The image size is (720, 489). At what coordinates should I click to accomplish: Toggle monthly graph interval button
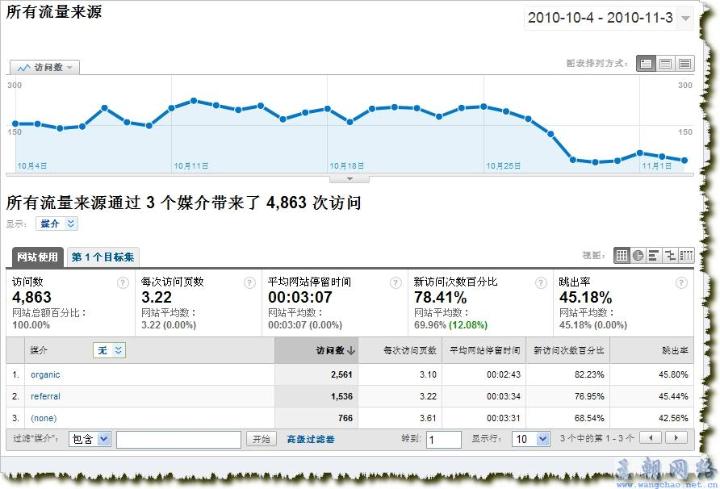pyautogui.click(x=684, y=63)
